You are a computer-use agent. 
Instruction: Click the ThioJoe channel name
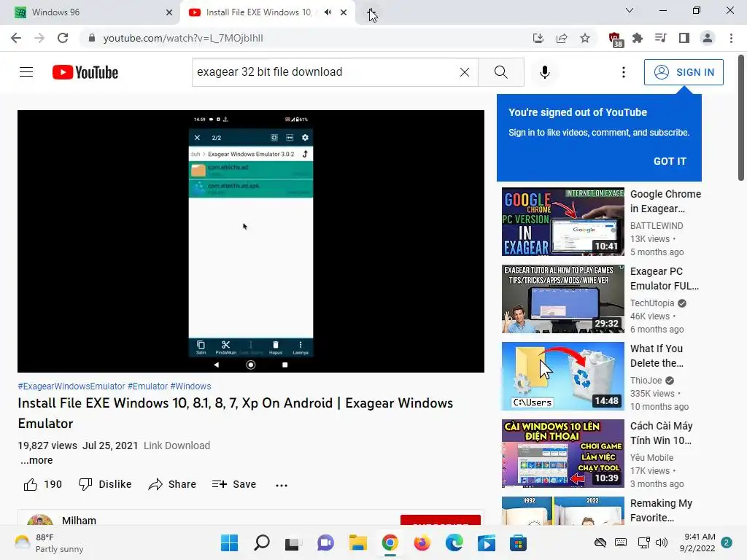(x=646, y=380)
